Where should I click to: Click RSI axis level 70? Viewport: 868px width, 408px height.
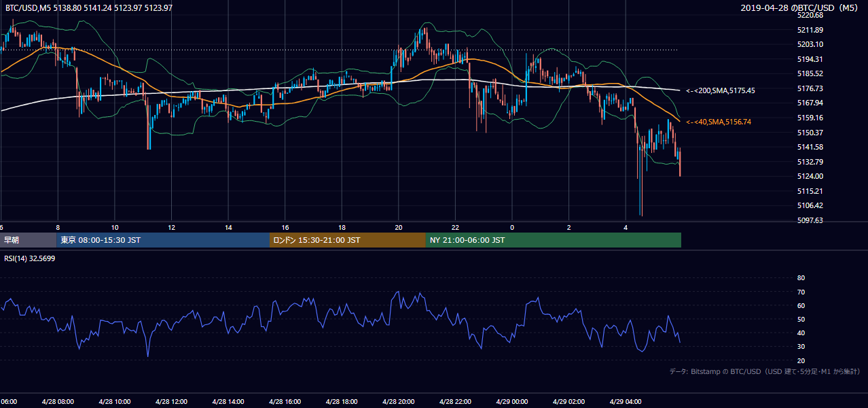(801, 292)
